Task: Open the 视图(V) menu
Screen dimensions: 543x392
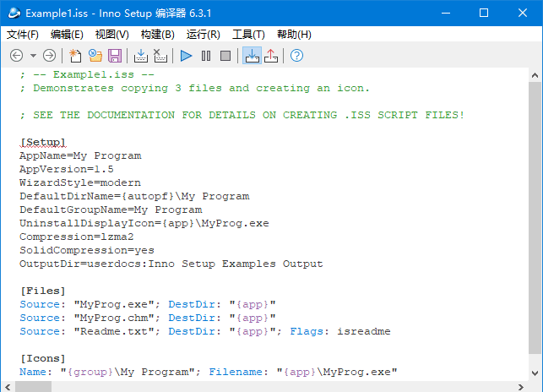Action: pos(111,35)
